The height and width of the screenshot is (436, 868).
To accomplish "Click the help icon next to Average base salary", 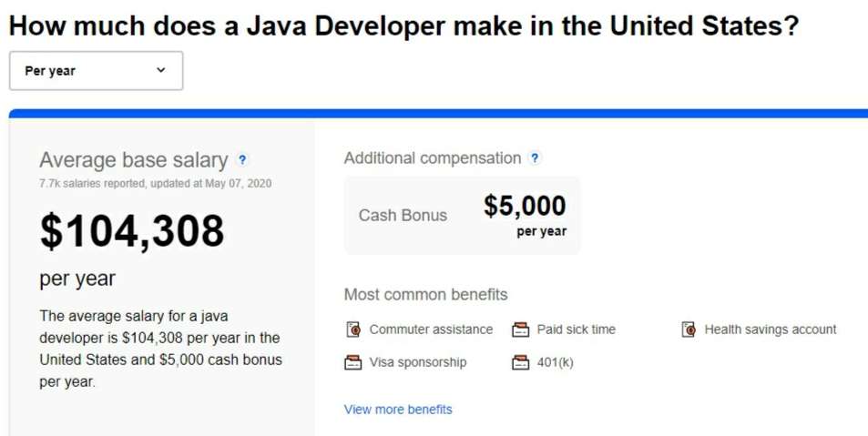I will coord(242,160).
